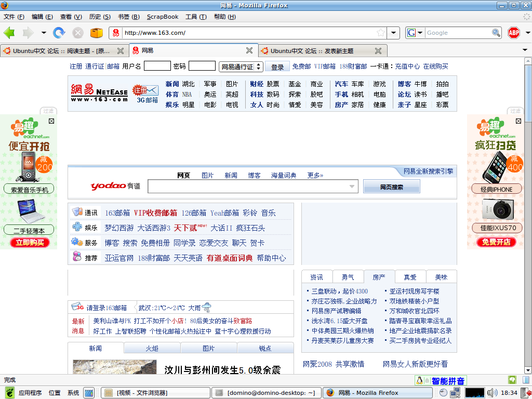This screenshot has width=532, height=399.
Task: Click the scrollbar down arrow
Action: pyautogui.click(x=528, y=370)
